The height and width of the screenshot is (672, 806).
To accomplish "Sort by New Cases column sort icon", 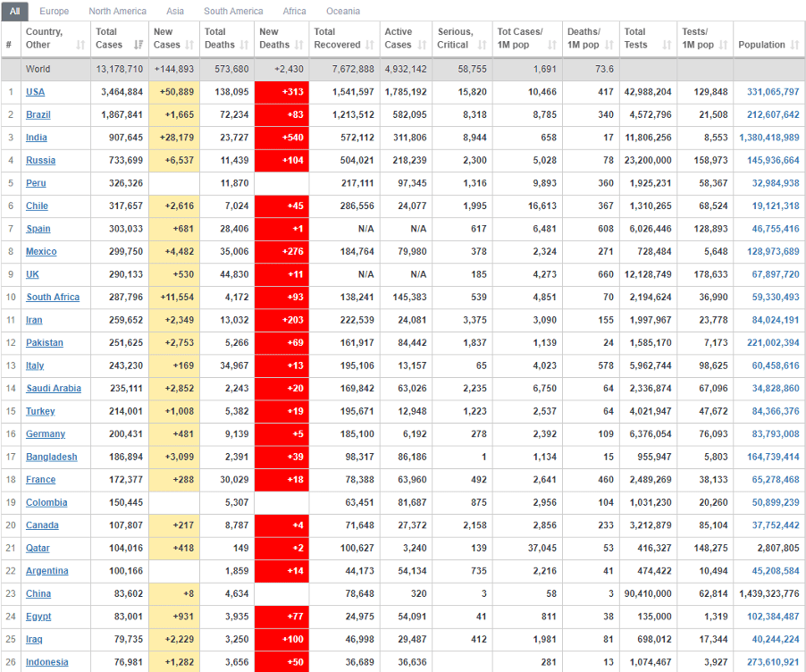I will pyautogui.click(x=189, y=46).
